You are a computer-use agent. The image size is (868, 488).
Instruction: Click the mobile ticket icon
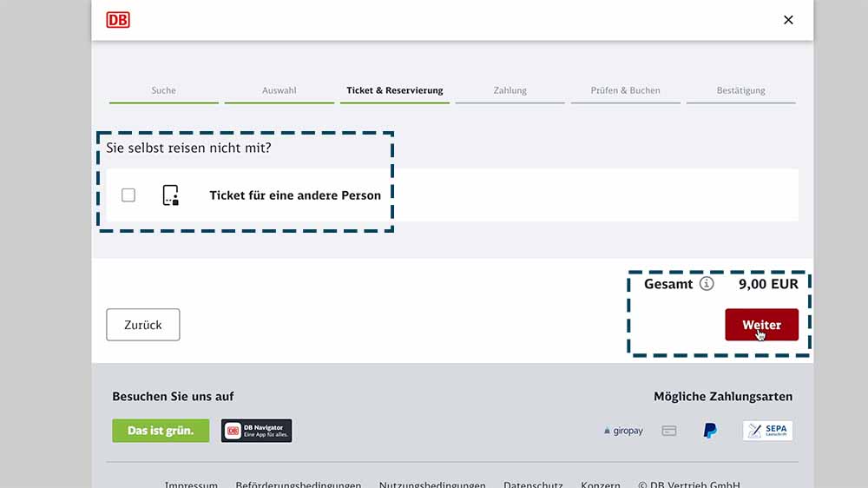click(x=171, y=195)
